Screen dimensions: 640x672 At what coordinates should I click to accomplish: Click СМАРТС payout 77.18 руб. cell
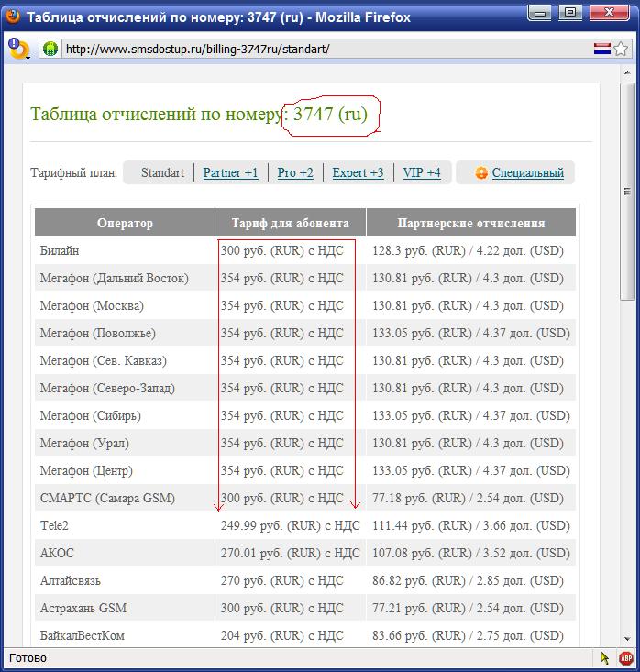[x=471, y=498]
